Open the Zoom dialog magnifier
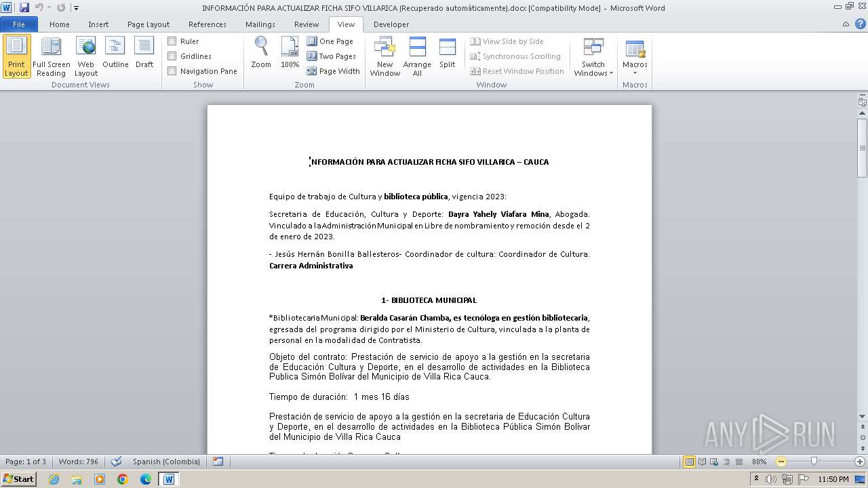Viewport: 868px width, 488px height. [261, 53]
